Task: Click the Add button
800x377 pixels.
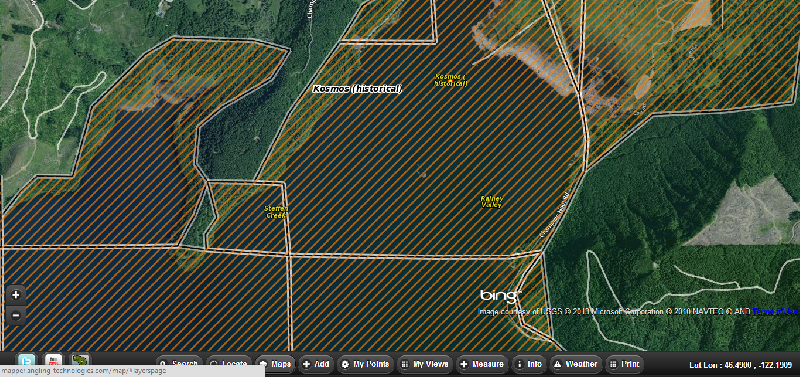Action: (316, 364)
